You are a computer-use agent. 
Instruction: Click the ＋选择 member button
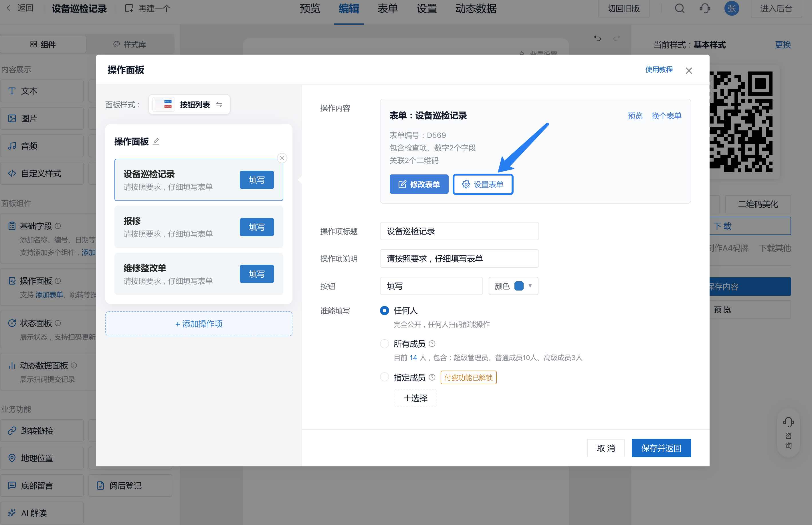click(x=415, y=398)
